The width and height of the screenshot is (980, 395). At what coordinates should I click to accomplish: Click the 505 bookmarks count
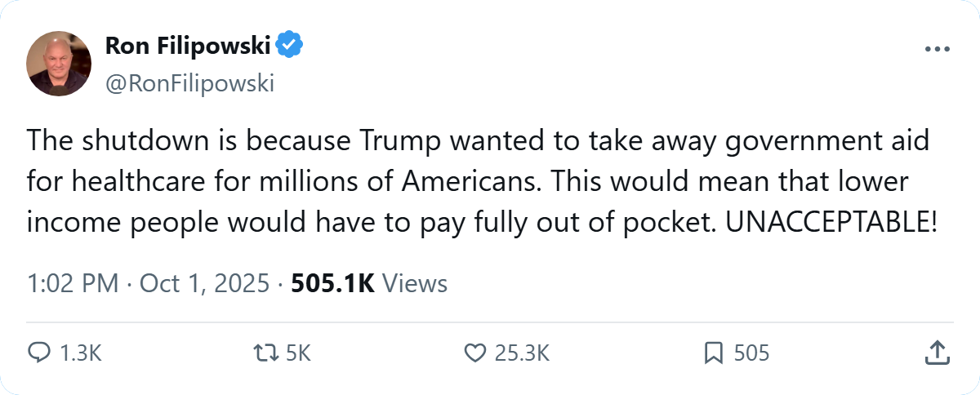pos(751,353)
